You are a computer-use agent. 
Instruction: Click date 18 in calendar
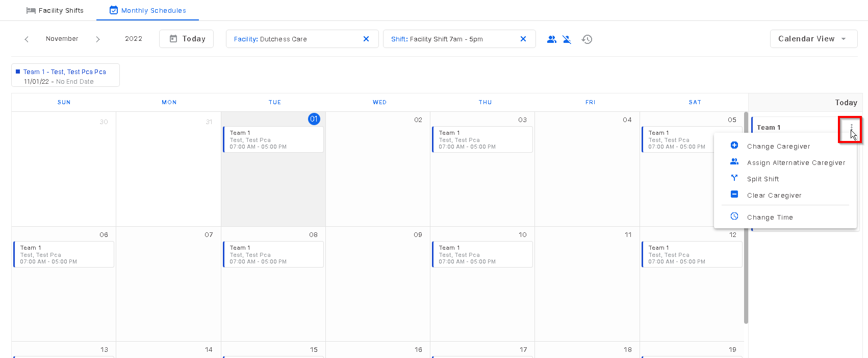628,349
